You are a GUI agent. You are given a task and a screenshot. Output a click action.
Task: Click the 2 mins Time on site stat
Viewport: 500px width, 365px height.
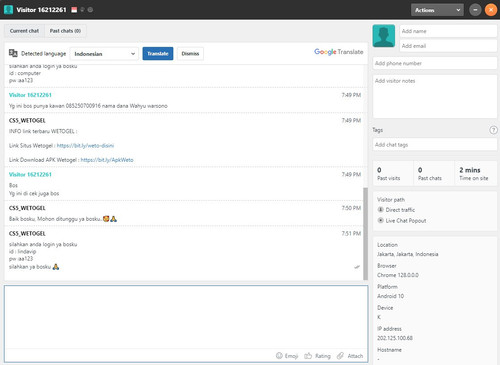[x=476, y=174]
